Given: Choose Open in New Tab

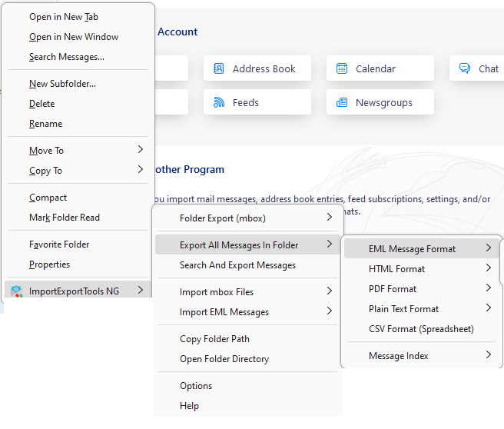Looking at the screenshot, I should point(78,17).
